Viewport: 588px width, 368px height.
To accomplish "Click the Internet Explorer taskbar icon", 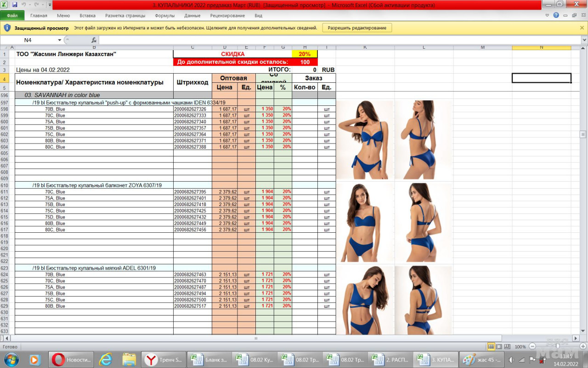I will (106, 359).
